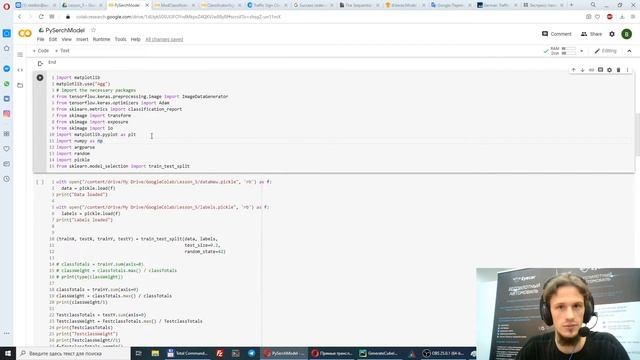Bookmark page with heart icon in address bar

tap(598, 17)
